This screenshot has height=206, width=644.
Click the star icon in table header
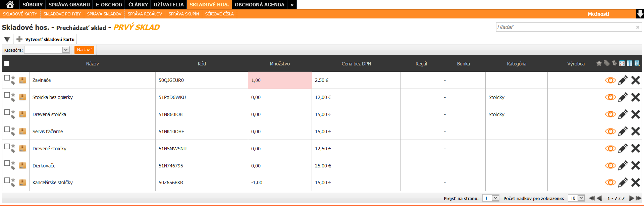[x=599, y=63]
